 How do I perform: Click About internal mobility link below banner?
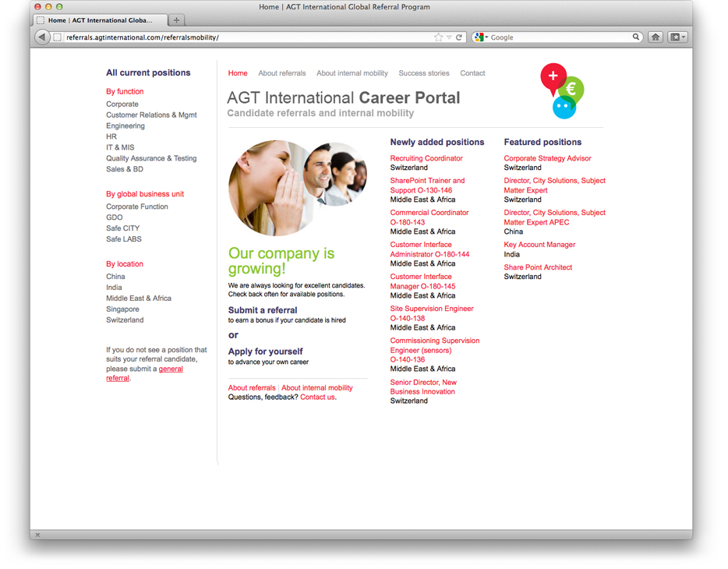(x=317, y=387)
